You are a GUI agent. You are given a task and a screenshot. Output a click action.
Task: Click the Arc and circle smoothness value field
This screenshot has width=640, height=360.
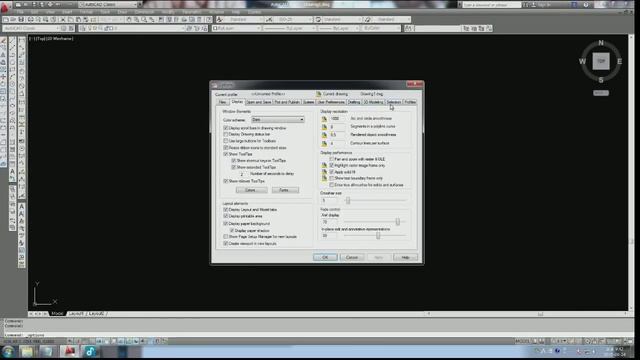[338, 118]
